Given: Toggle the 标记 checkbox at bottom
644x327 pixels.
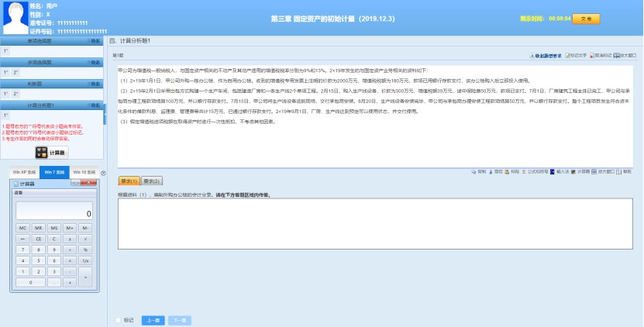Looking at the screenshot, I should point(119,319).
